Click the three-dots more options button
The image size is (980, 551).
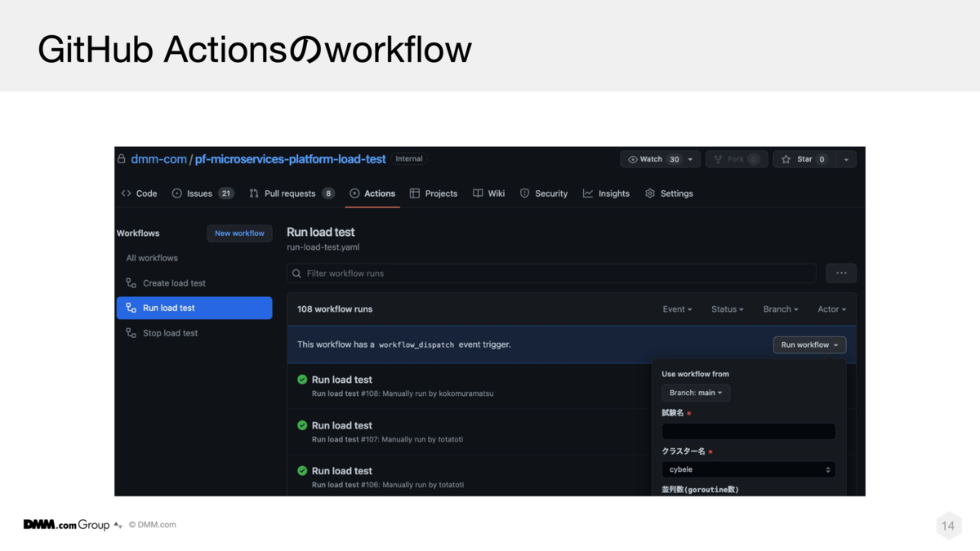[841, 273]
